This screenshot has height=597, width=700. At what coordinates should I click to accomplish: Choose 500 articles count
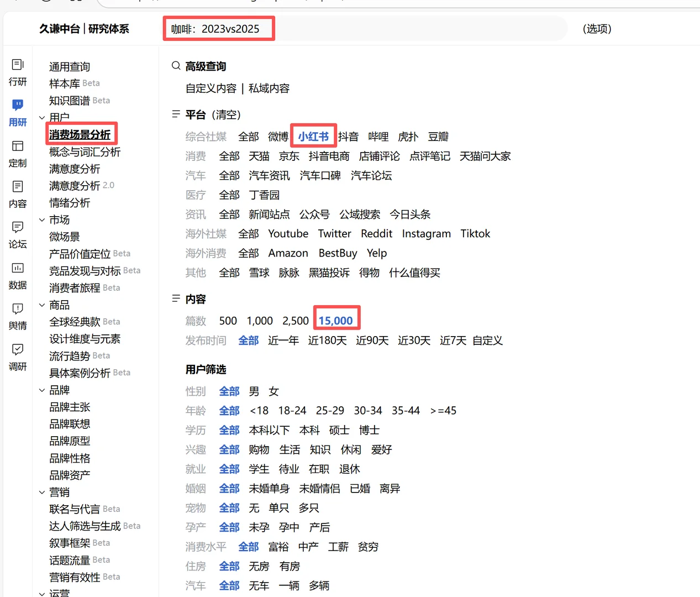pos(228,321)
